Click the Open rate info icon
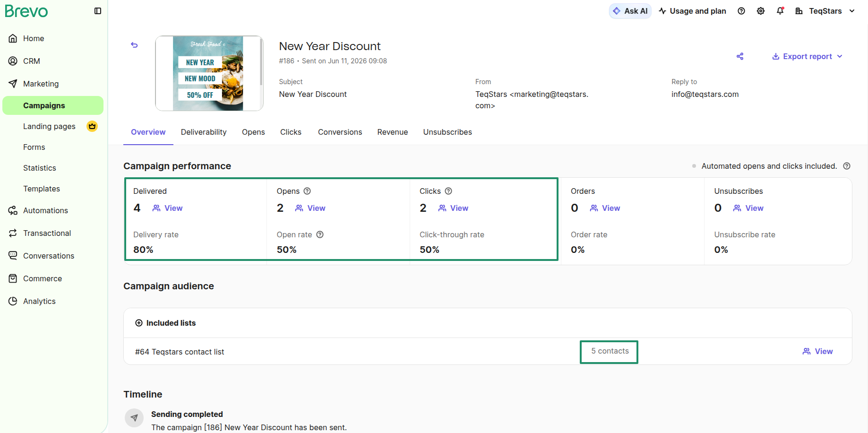This screenshot has height=433, width=868. (320, 234)
